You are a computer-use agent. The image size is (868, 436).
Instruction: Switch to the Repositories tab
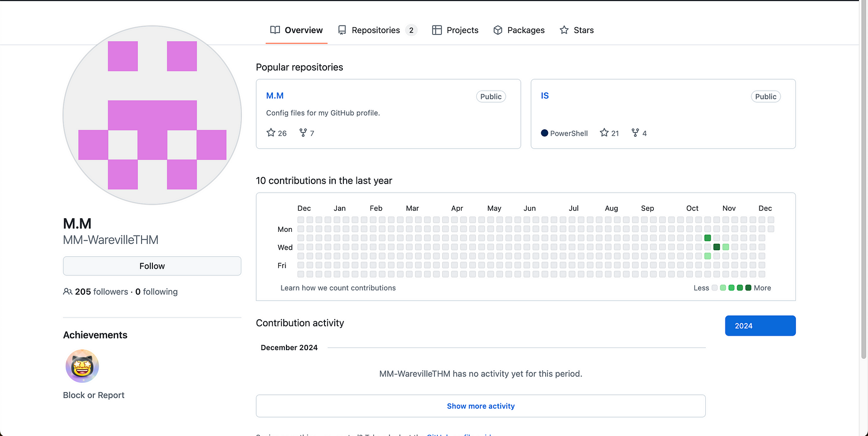377,30
